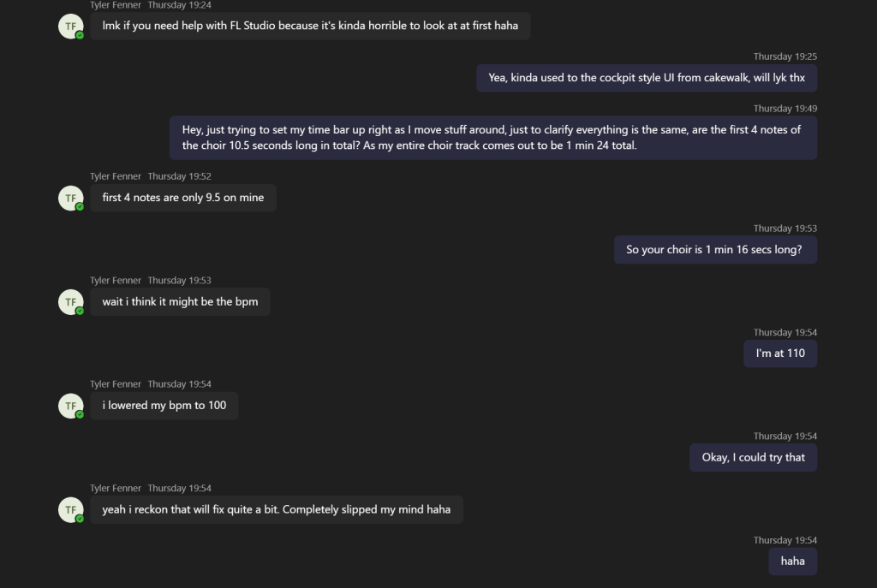Click the long message about choir 10.5 seconds

point(493,138)
